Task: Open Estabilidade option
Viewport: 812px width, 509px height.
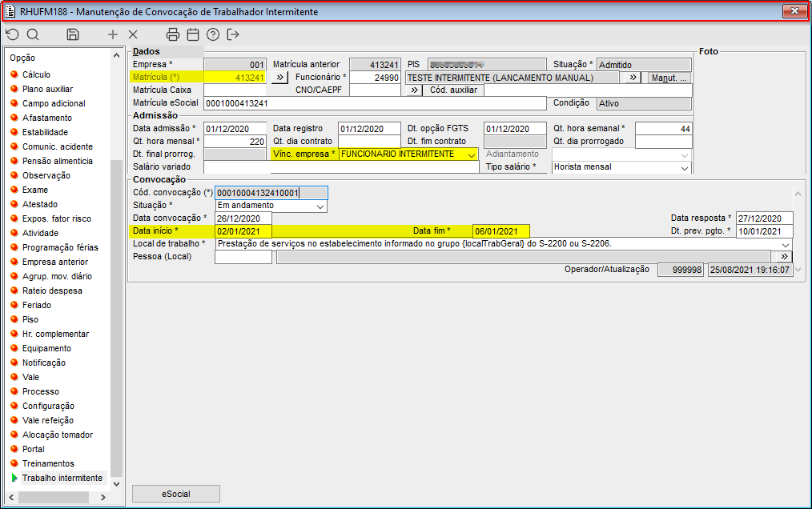Action: click(x=45, y=133)
